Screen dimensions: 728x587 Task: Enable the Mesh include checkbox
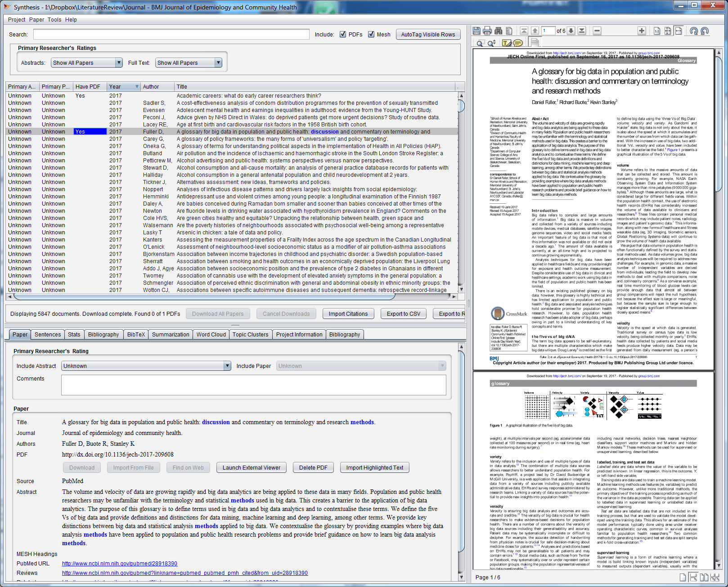coord(371,34)
